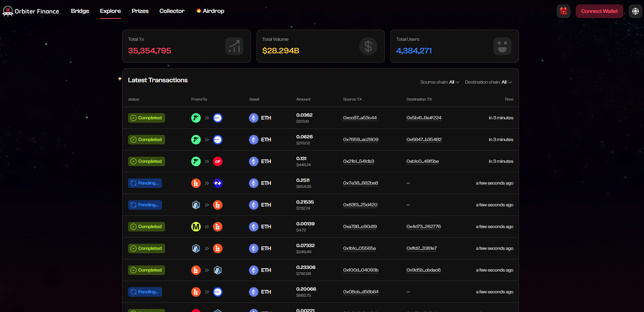
Task: Click Pending badge in 0.21535 ETH row
Action: point(145,205)
